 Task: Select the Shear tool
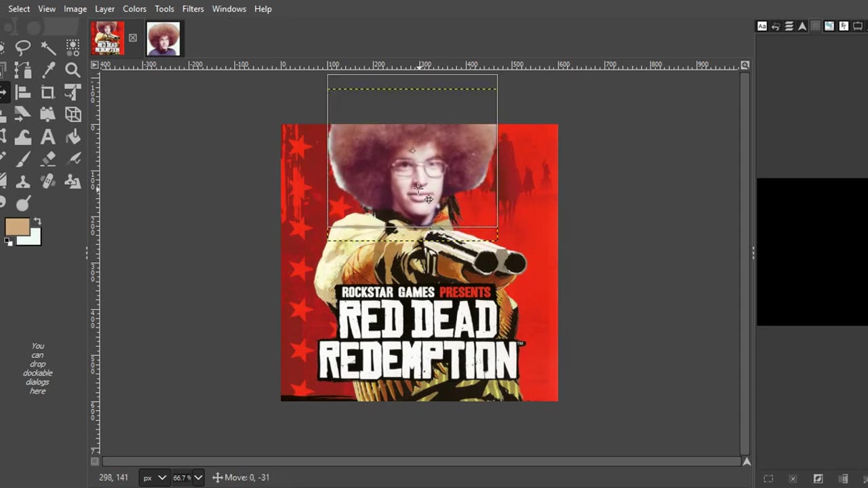coord(23,115)
